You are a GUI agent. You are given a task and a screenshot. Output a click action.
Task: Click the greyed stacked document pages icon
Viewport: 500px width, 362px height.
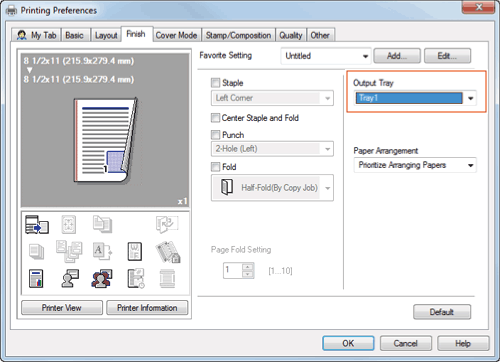click(x=102, y=224)
